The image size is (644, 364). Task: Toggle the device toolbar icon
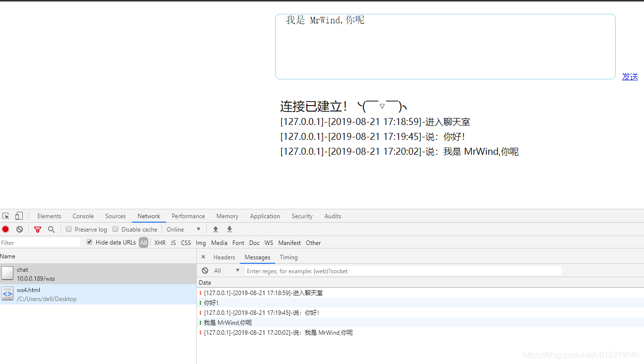19,216
